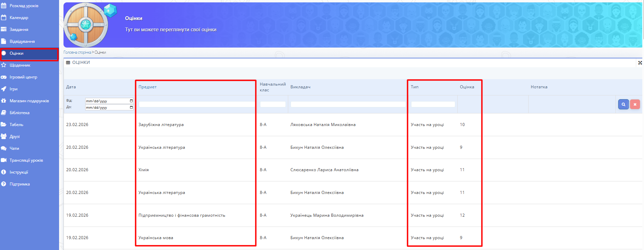Open date picker in the До field
The height and width of the screenshot is (250, 644).
pyautogui.click(x=131, y=107)
